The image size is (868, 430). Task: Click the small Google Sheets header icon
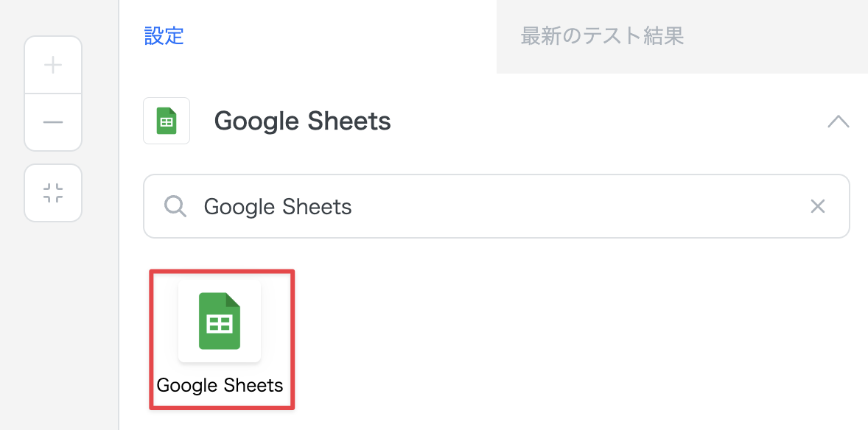167,121
